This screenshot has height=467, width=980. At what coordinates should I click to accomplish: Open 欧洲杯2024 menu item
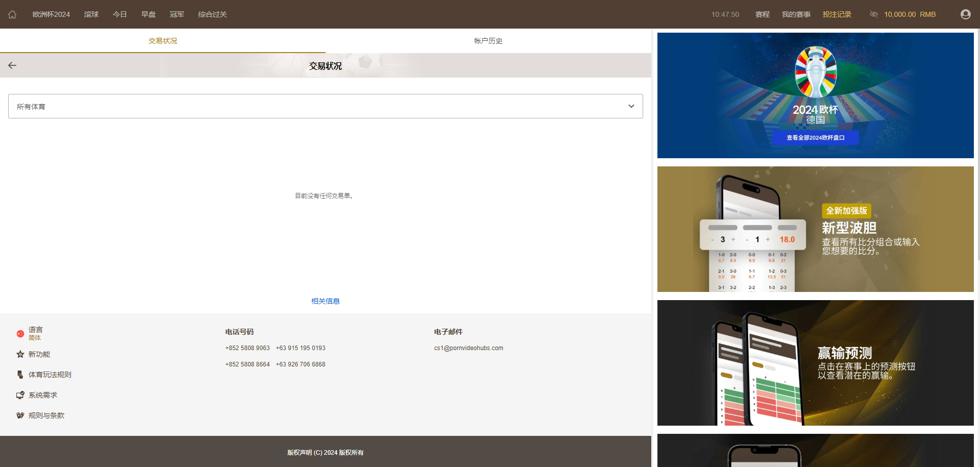51,14
